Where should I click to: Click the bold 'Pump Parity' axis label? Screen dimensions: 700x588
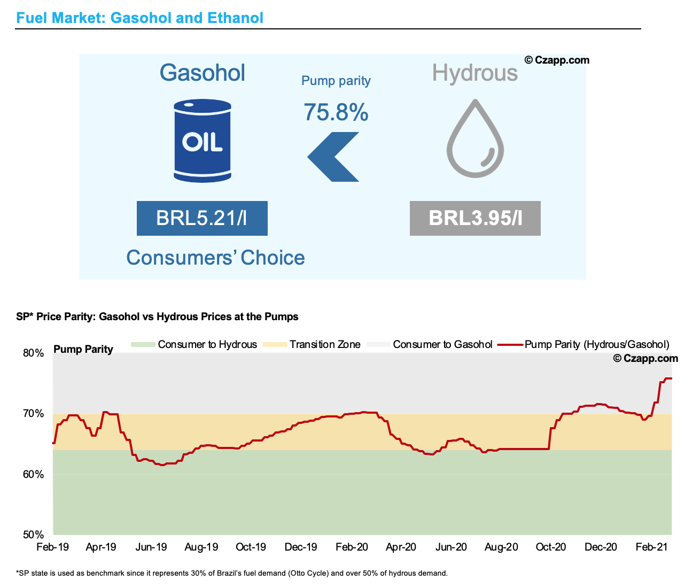pos(83,350)
